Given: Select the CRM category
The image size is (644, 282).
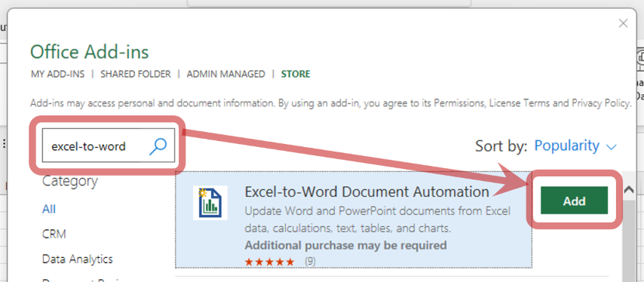Looking at the screenshot, I should coord(54,234).
